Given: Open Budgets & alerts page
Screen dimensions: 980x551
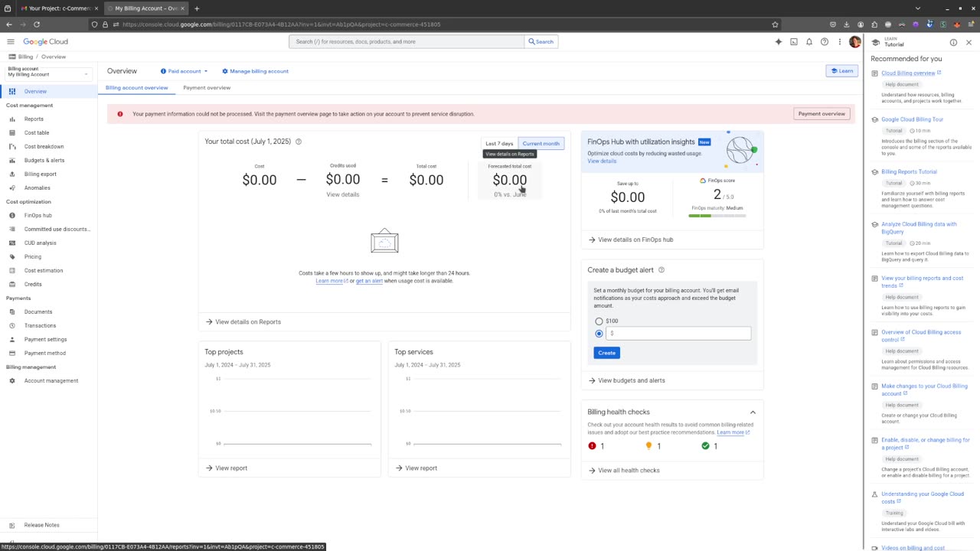Looking at the screenshot, I should [x=44, y=160].
